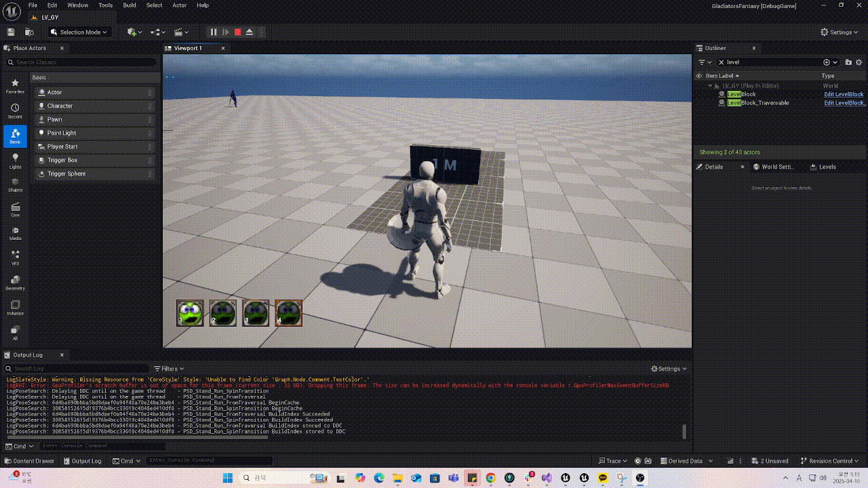This screenshot has width=868, height=488.
Task: Collapse the LV_GY (Play In Editor) tree
Action: click(x=711, y=86)
